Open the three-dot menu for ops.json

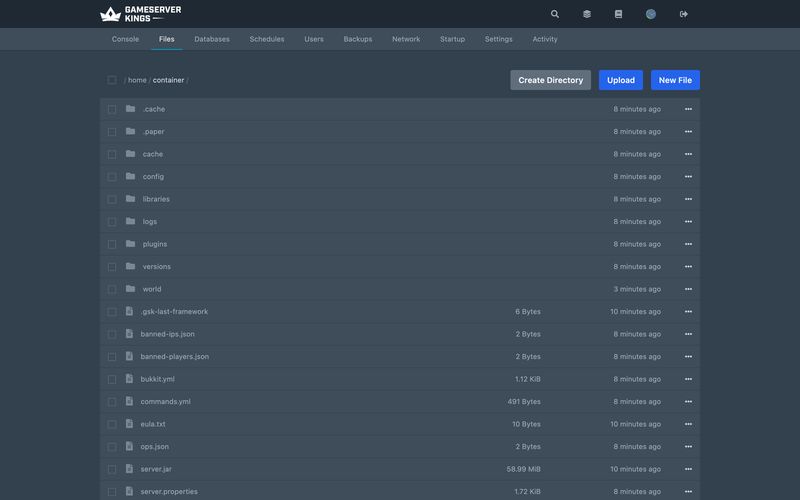point(688,446)
